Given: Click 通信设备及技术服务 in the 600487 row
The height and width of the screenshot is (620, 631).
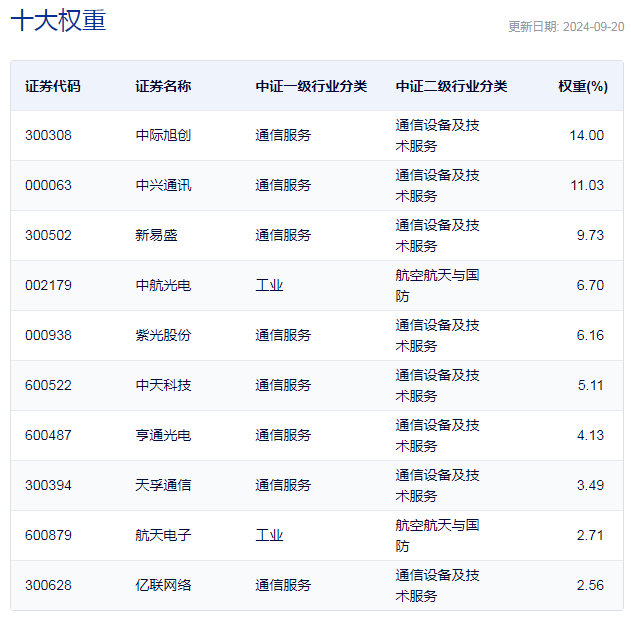Looking at the screenshot, I should tap(437, 435).
